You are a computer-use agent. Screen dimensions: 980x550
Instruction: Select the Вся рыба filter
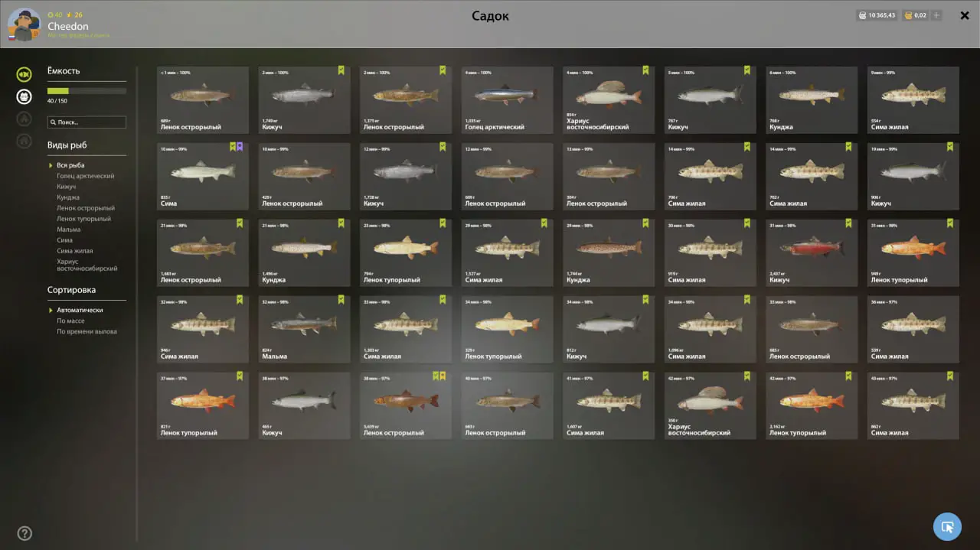pos(70,165)
